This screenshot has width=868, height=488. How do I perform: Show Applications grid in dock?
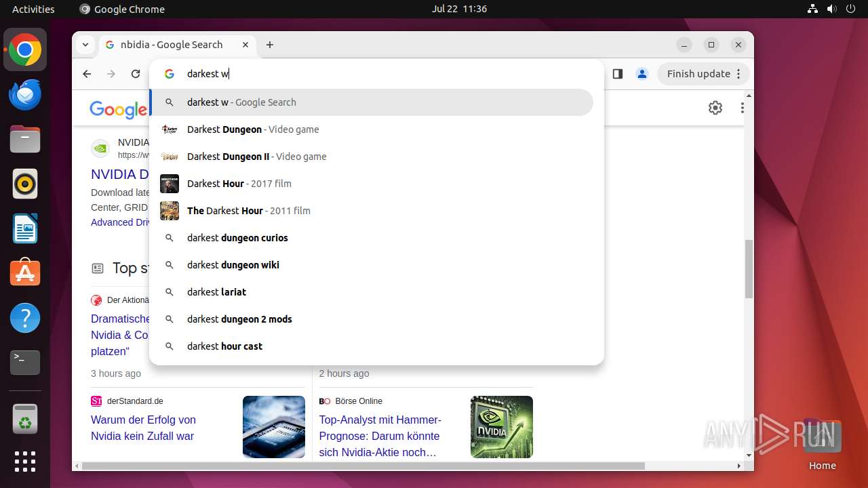click(x=25, y=462)
